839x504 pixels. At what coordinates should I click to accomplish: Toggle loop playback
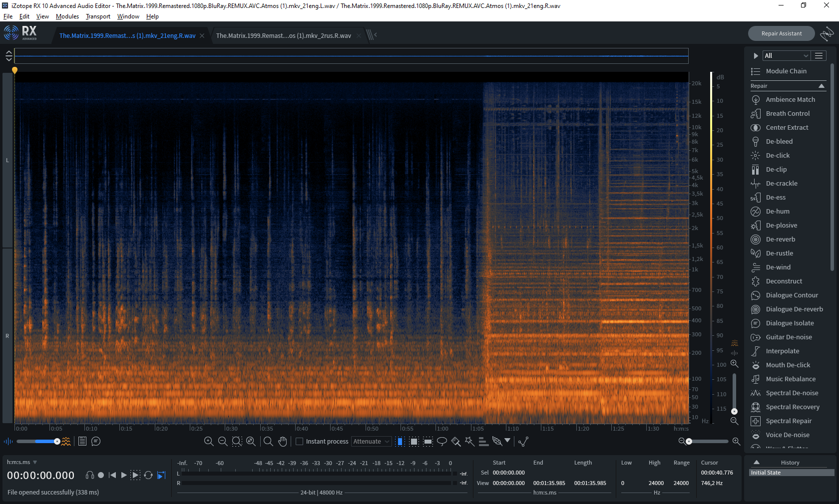point(148,475)
